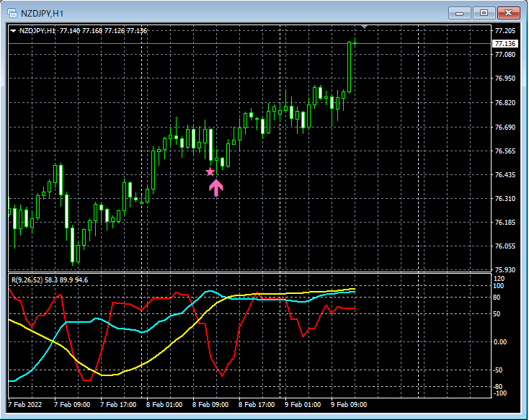This screenshot has height=420, width=529.
Task: Expand the chart symbol dropdown triangle
Action: click(13, 31)
